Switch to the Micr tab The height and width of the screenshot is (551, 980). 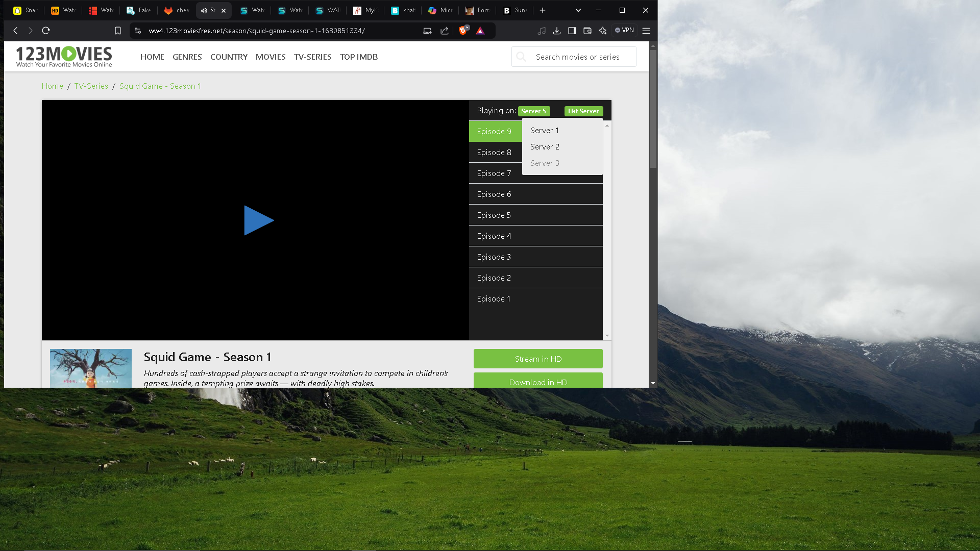coord(441,10)
